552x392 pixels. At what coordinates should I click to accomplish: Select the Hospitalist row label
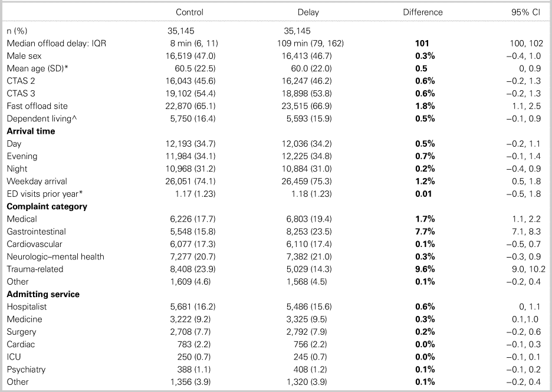(x=27, y=307)
